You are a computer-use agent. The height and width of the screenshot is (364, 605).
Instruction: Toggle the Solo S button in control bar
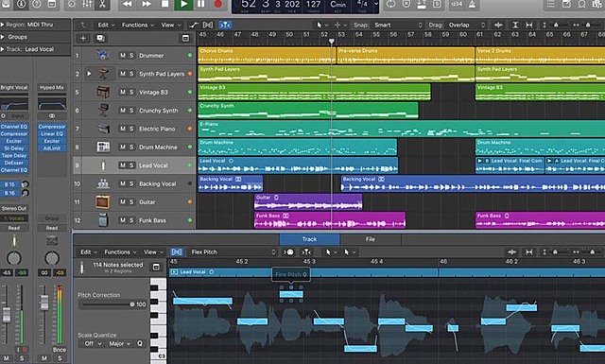point(437,4)
